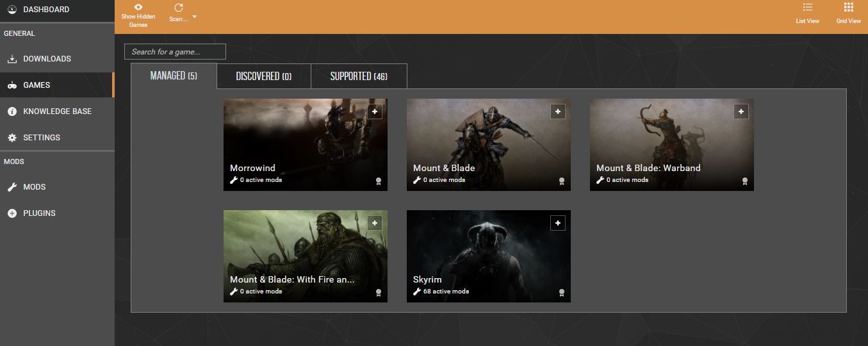
Task: Click the wrench icon on Morrowind card
Action: point(234,180)
